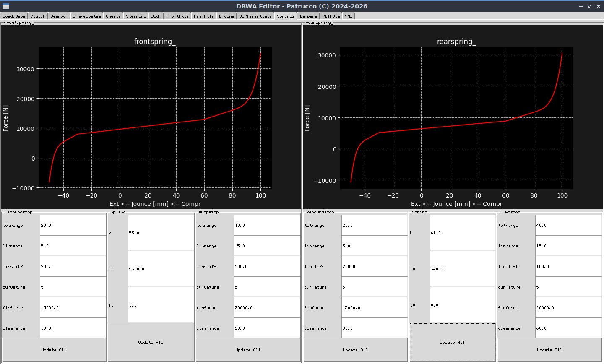Click Update All under front Reboundstop
The height and width of the screenshot is (364, 604).
tap(54, 350)
